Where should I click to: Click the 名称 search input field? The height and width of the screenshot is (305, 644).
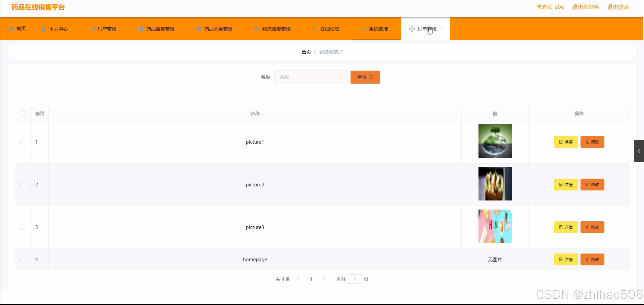click(x=310, y=77)
